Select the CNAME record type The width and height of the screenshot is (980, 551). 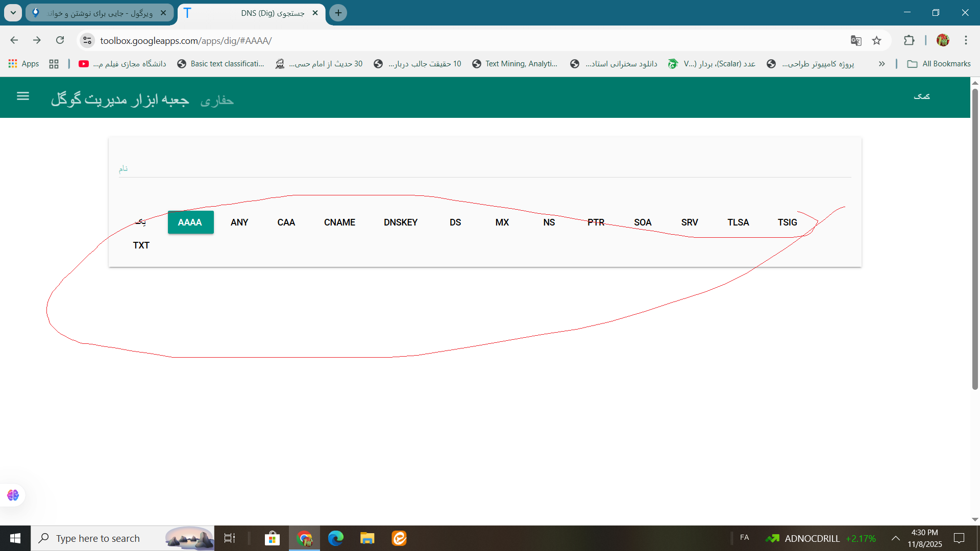pos(339,222)
